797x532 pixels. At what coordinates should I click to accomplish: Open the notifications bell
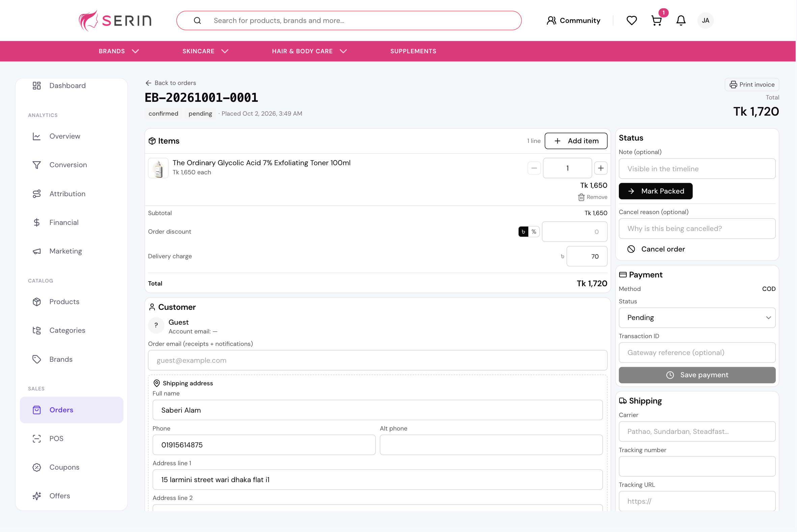pyautogui.click(x=681, y=20)
